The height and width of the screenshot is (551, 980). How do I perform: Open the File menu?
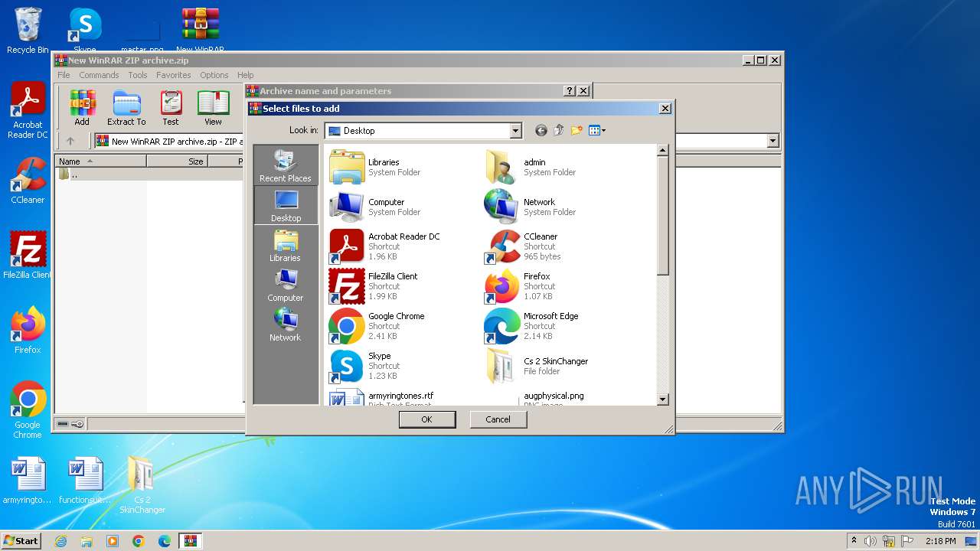(64, 75)
